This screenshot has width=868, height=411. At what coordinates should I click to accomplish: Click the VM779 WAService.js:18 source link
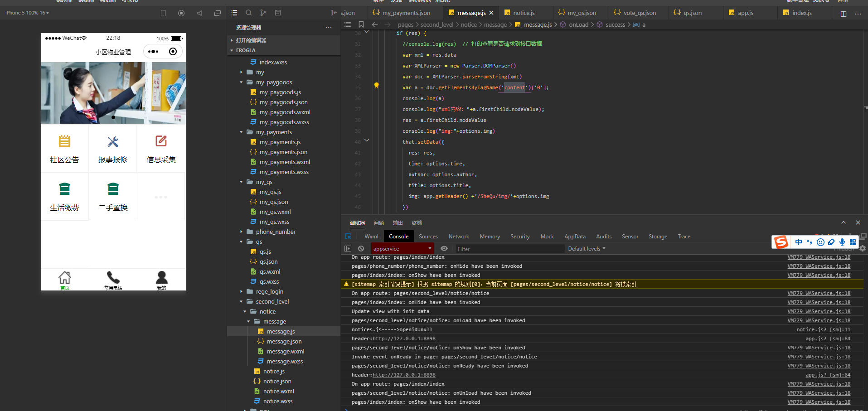pos(819,257)
